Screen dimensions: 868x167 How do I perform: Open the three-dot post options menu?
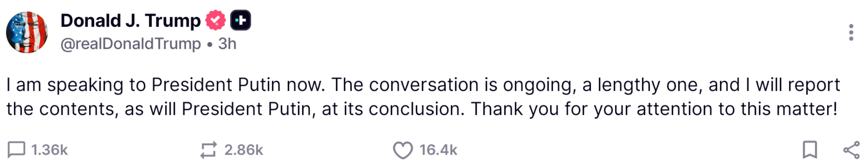pos(851,33)
